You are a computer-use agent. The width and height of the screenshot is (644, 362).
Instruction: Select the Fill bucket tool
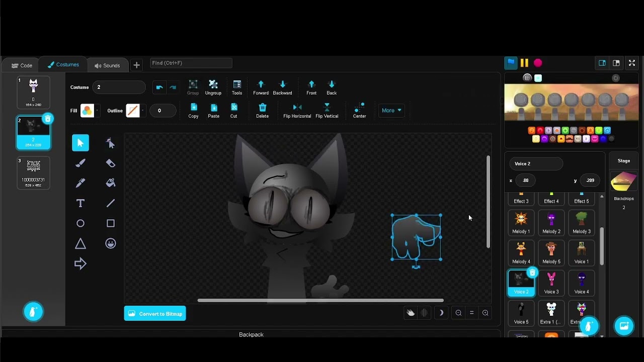[111, 183]
